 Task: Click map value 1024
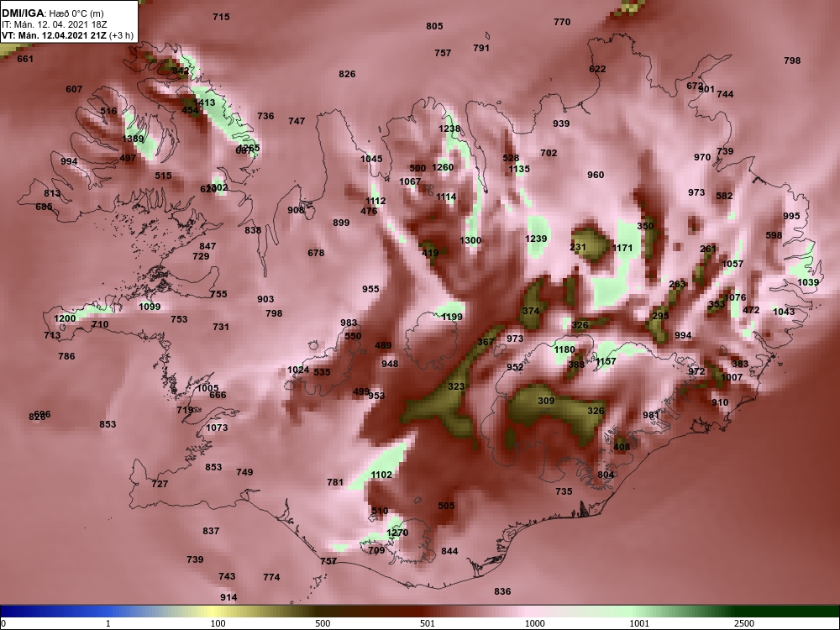pyautogui.click(x=298, y=370)
